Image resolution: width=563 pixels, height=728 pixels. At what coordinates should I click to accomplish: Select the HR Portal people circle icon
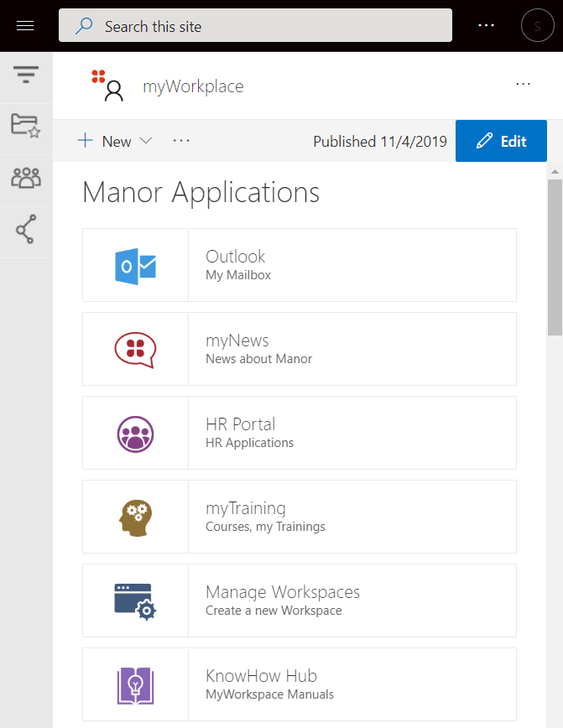click(x=135, y=432)
